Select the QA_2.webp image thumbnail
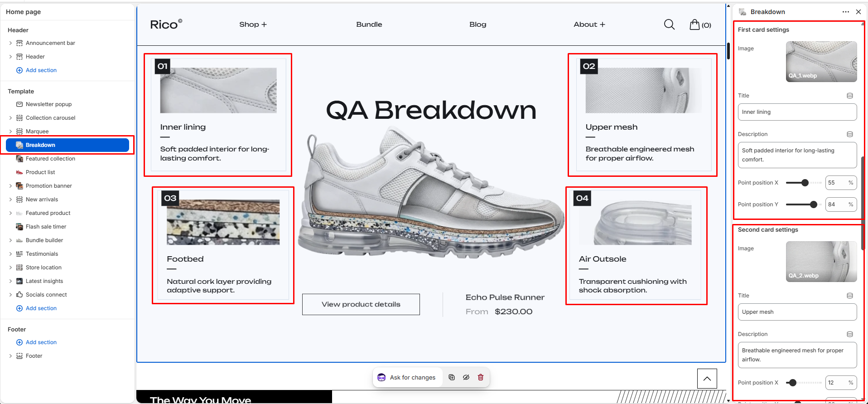The width and height of the screenshot is (868, 404). (821, 262)
